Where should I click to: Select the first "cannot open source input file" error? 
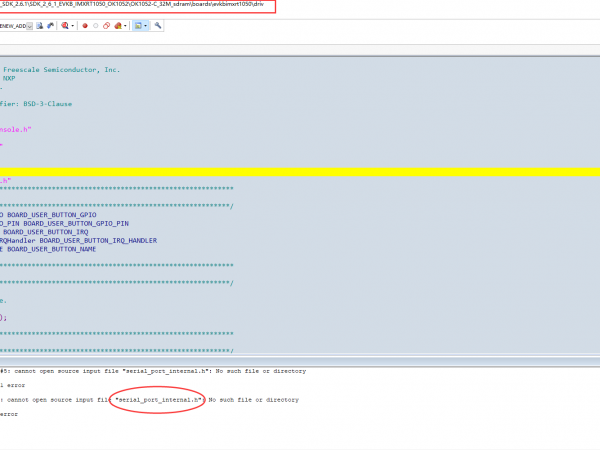click(150, 371)
